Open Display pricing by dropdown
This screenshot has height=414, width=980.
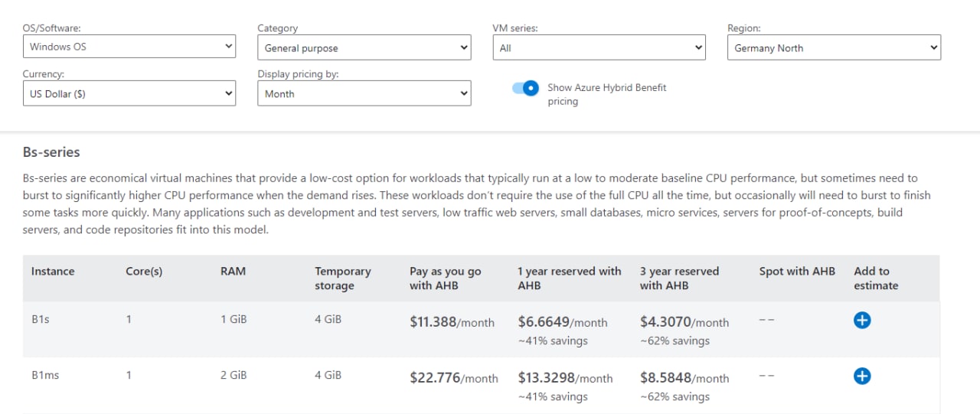click(x=364, y=93)
